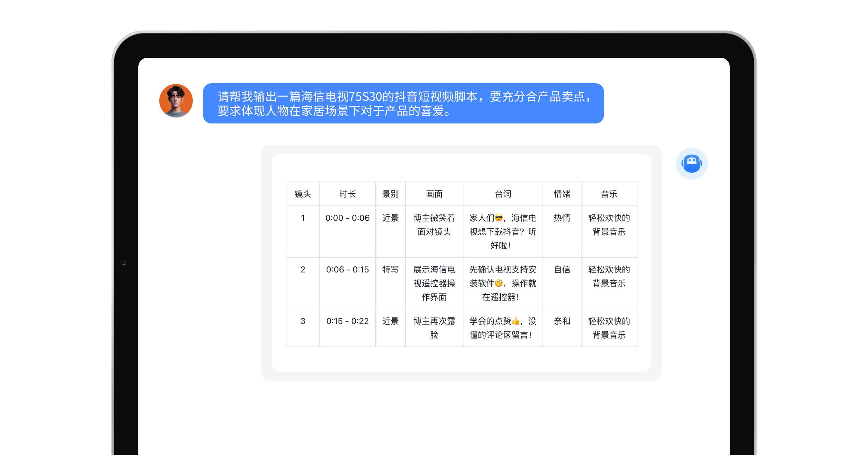This screenshot has height=455, width=868.
Task: Click the 情绪 column header
Action: pyautogui.click(x=562, y=194)
